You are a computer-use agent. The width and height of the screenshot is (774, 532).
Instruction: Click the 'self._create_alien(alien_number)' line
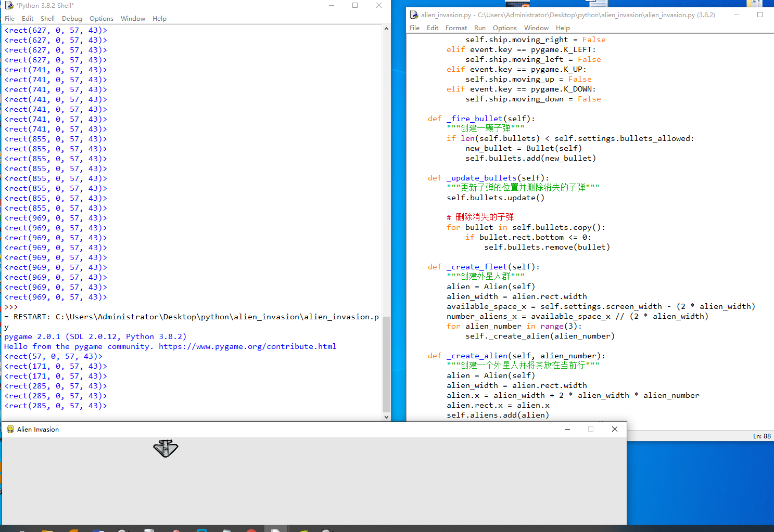(x=540, y=336)
